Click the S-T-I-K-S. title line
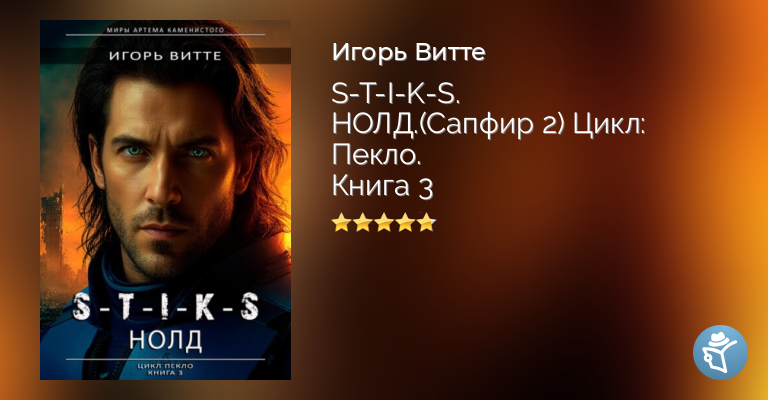Image resolution: width=768 pixels, height=400 pixels. tap(396, 94)
